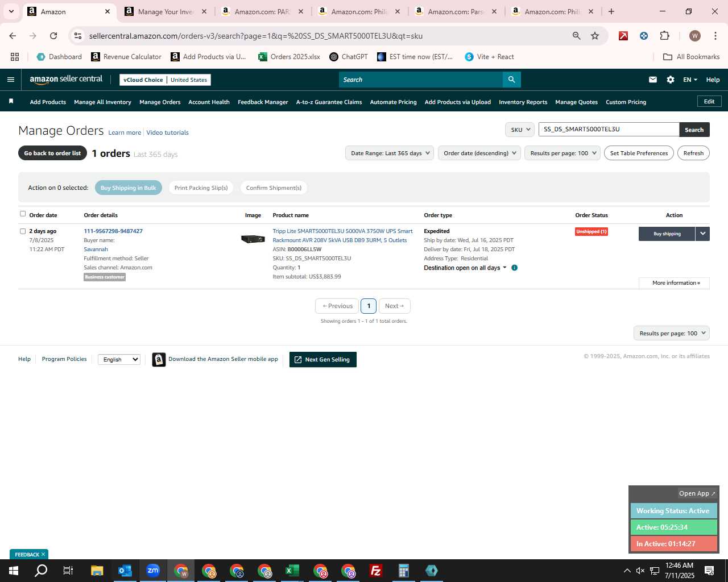Open Feedback Manager menu item
Image resolution: width=728 pixels, height=582 pixels.
(x=263, y=102)
